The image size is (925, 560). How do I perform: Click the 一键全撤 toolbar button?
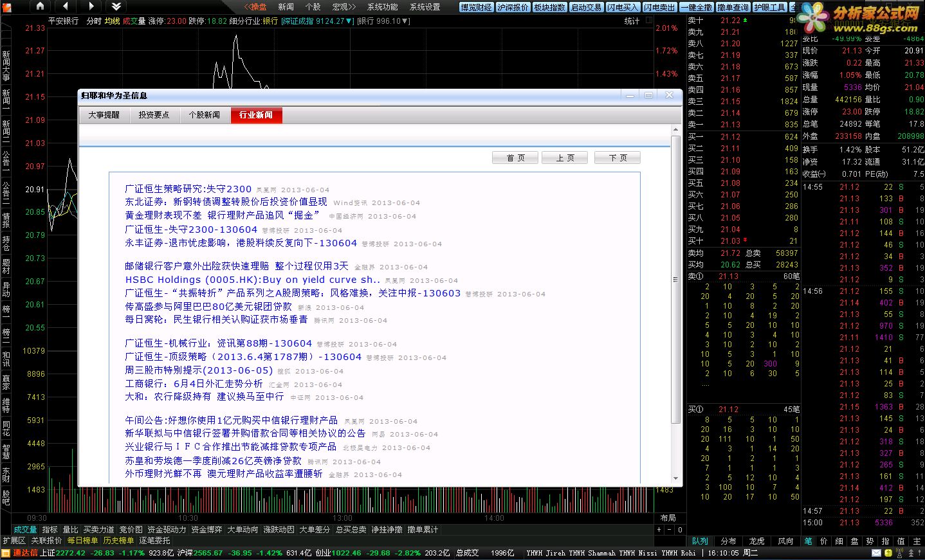(697, 7)
